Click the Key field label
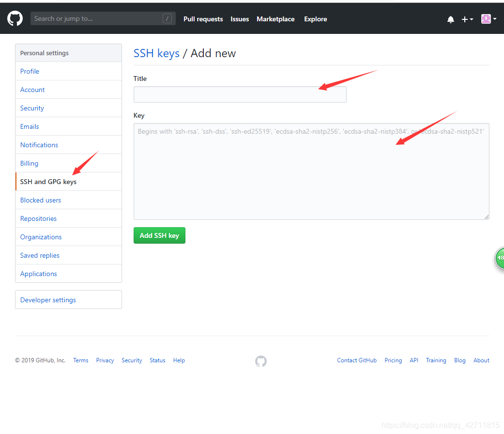Viewport: 504px width, 434px height. click(x=139, y=115)
